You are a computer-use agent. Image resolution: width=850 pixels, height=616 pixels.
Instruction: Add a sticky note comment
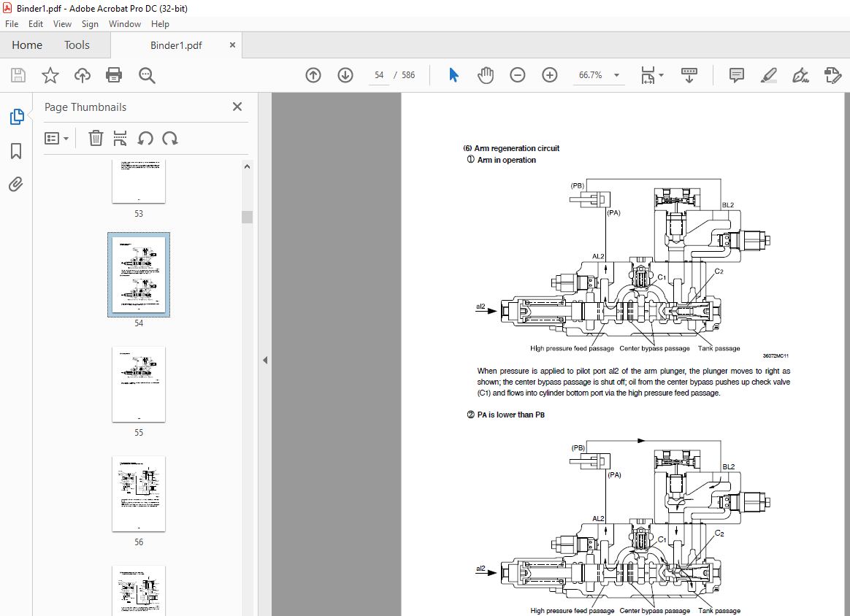[737, 75]
